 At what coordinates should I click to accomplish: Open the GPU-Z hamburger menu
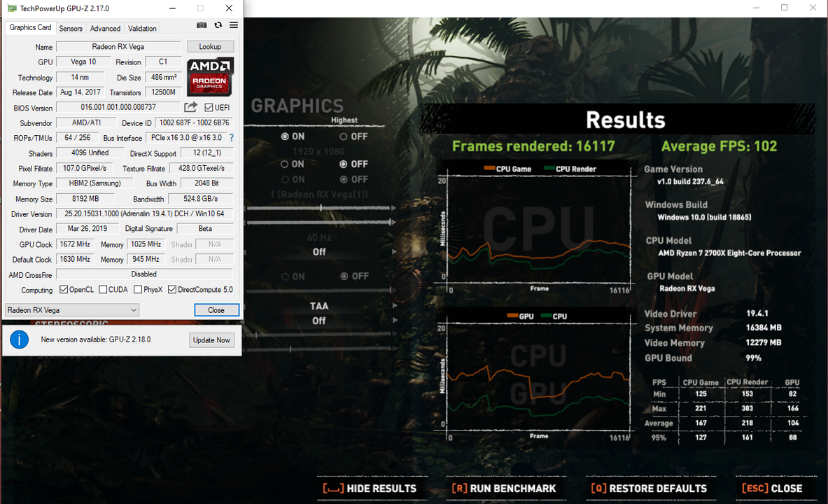[233, 24]
